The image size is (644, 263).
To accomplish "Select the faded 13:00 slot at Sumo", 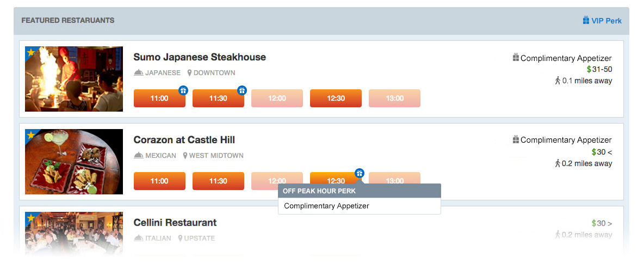I will click(394, 98).
